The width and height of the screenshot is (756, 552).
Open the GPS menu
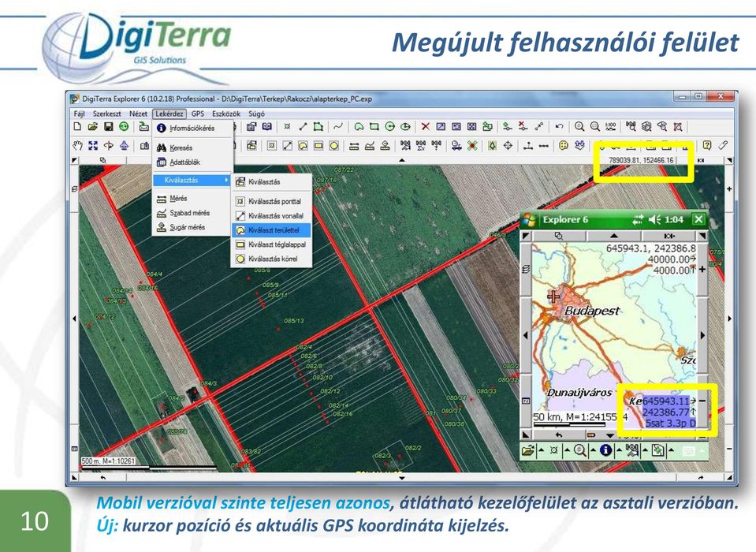click(198, 114)
